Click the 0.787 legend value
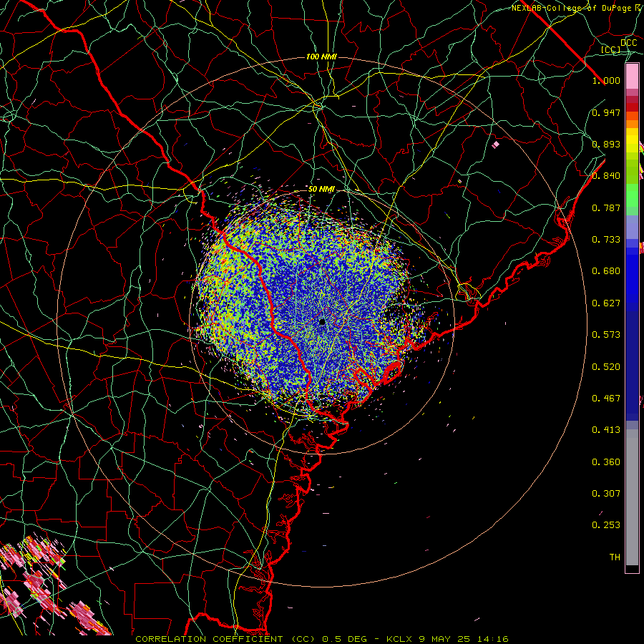 (x=606, y=208)
